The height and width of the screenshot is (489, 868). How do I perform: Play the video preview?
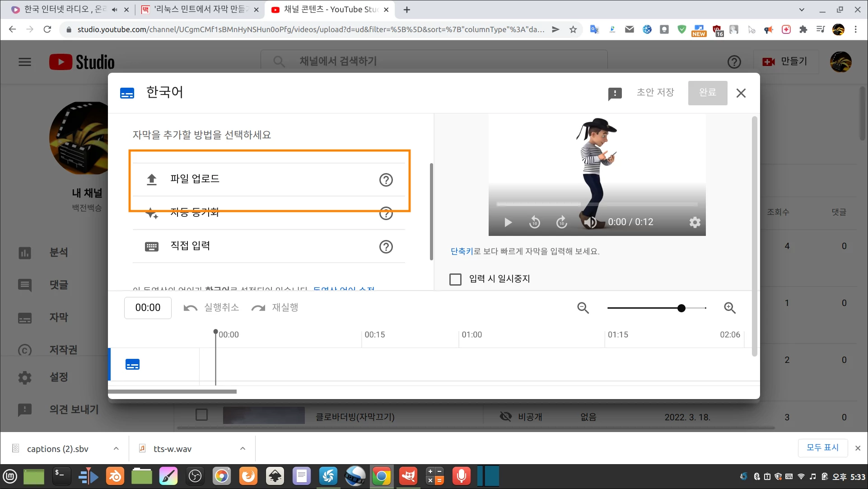coord(507,222)
